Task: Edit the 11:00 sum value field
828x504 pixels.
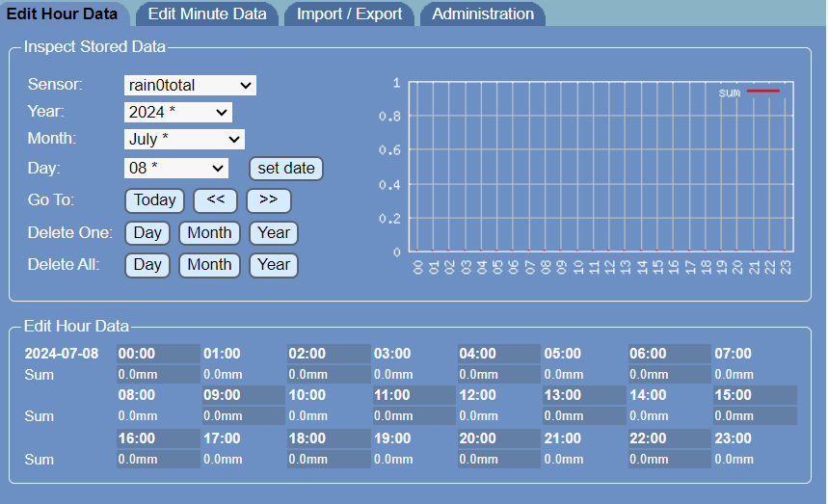Action: 414,416
